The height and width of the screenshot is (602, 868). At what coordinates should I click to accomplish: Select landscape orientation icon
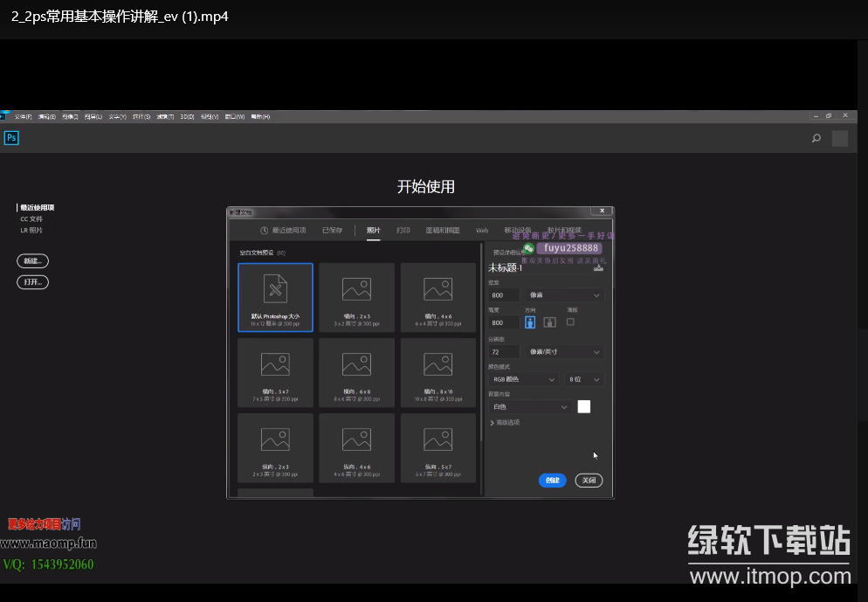549,322
